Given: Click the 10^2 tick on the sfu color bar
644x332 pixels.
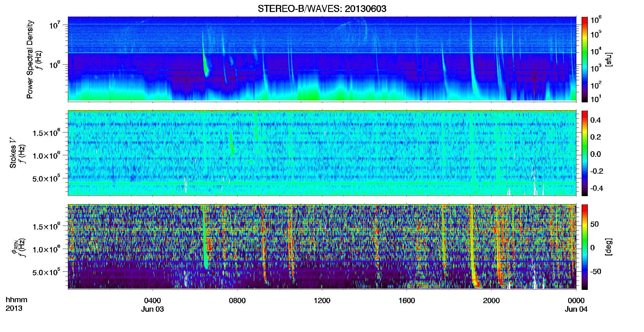Looking at the screenshot, I should (596, 85).
